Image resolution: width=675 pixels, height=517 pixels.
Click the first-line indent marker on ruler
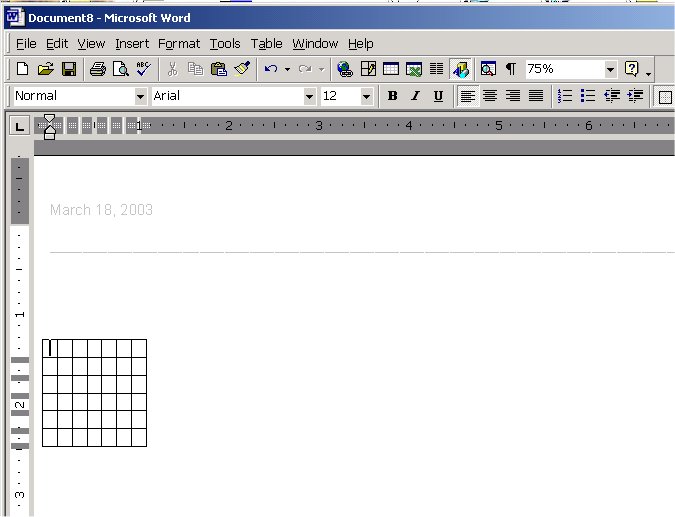[50, 120]
